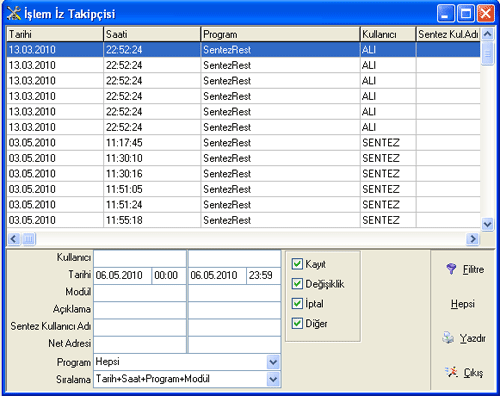Click the first Net Adresi input field

[x=140, y=345]
